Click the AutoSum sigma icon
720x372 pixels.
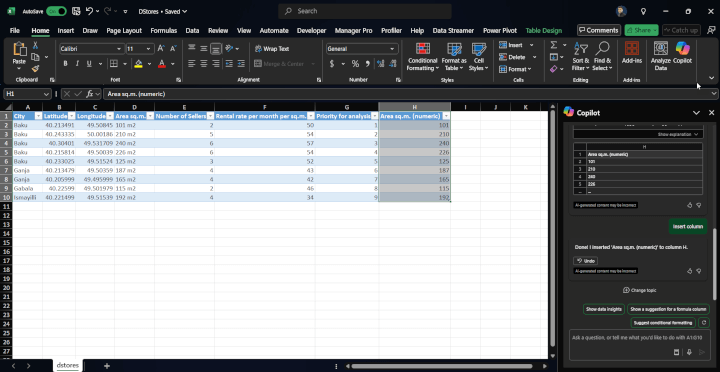coord(554,45)
